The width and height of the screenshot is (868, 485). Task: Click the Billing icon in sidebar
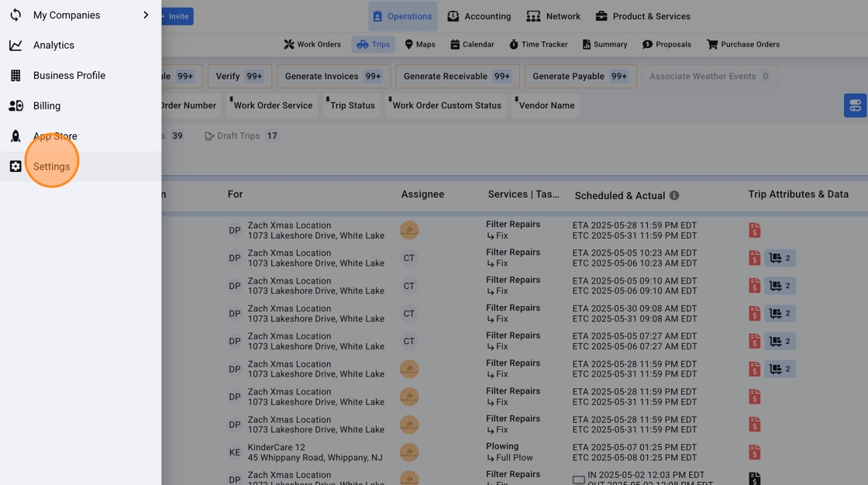point(15,105)
